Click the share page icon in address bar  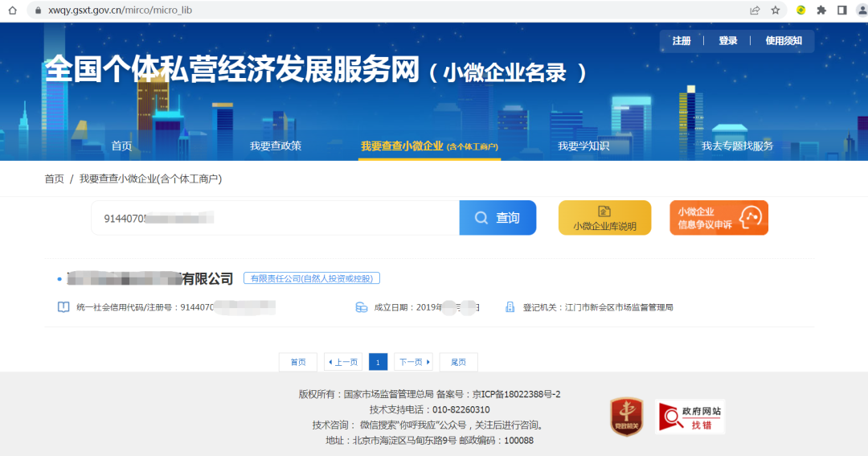click(755, 10)
